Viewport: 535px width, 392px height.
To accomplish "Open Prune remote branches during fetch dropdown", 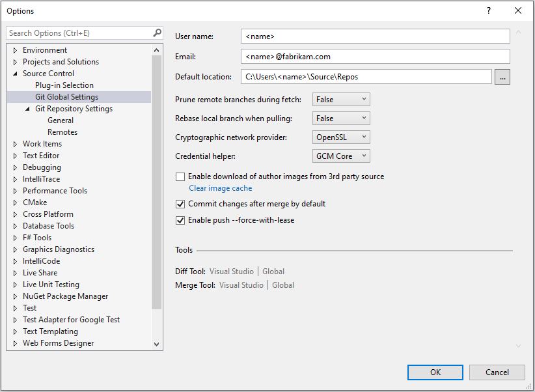I will pyautogui.click(x=341, y=100).
